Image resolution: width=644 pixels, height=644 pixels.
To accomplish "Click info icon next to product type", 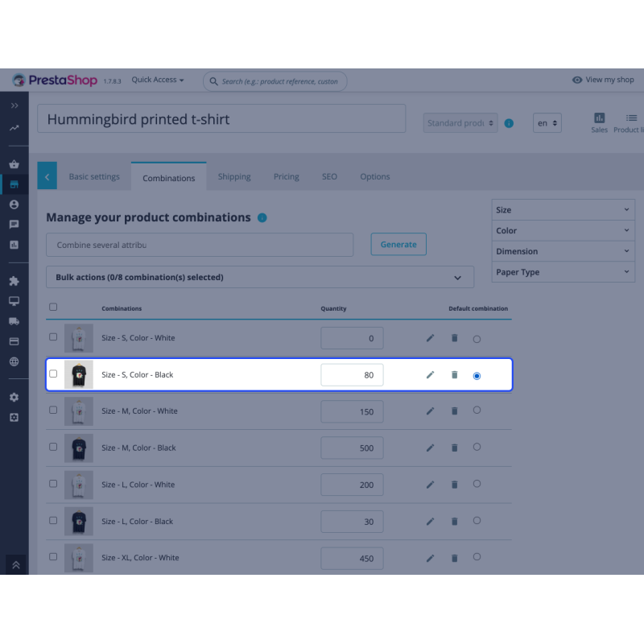I will (x=509, y=123).
